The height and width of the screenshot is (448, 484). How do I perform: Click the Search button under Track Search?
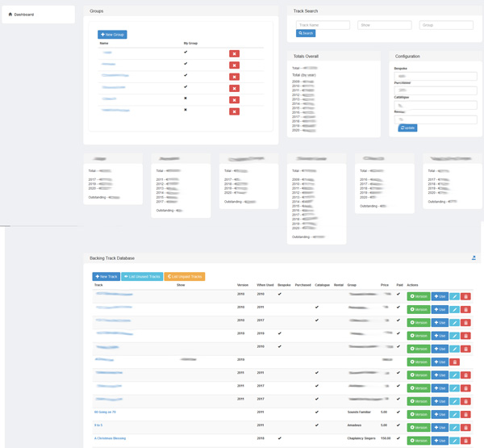point(306,33)
